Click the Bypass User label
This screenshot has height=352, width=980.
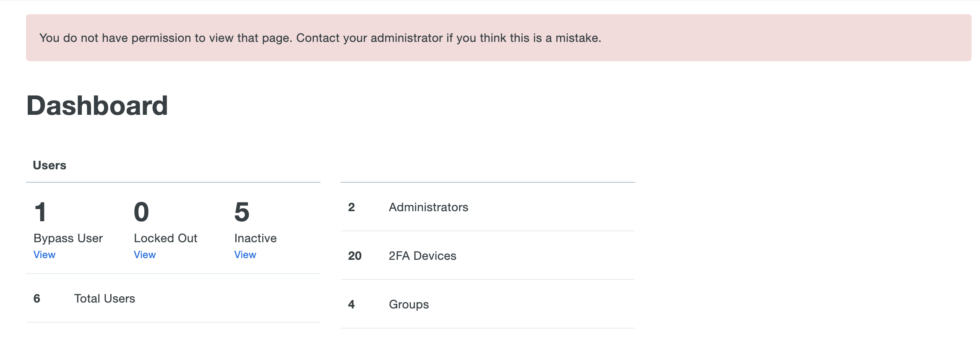point(68,238)
